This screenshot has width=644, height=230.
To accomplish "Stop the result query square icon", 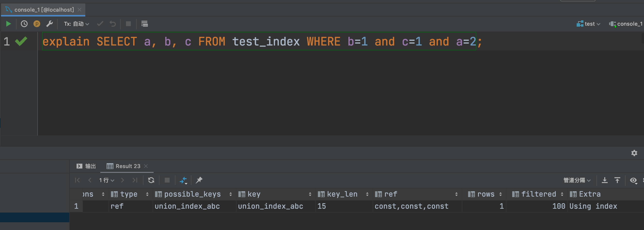I will click(167, 180).
